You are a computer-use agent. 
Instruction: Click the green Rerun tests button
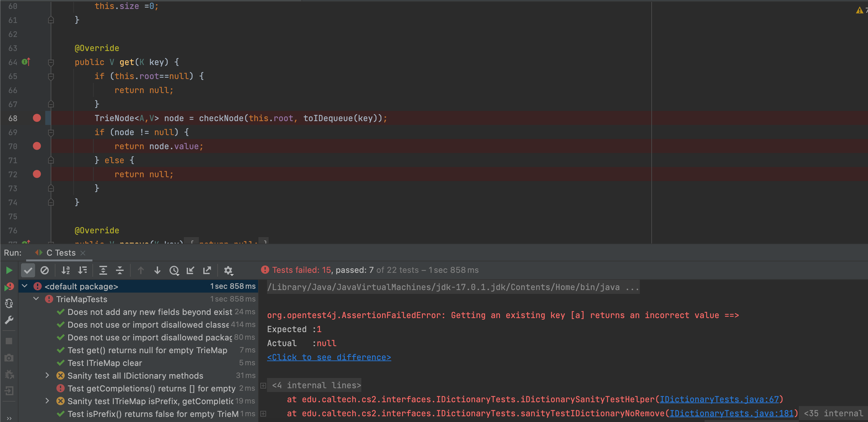coord(9,270)
